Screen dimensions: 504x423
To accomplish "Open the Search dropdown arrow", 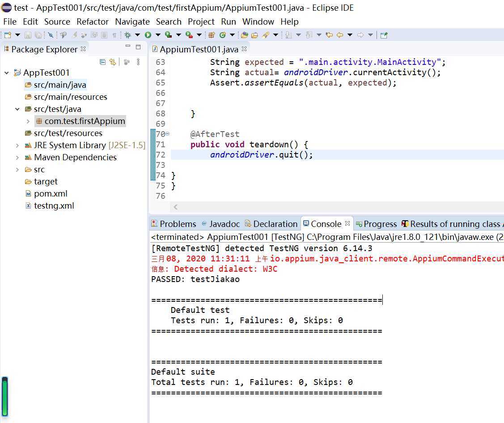I will tap(275, 35).
